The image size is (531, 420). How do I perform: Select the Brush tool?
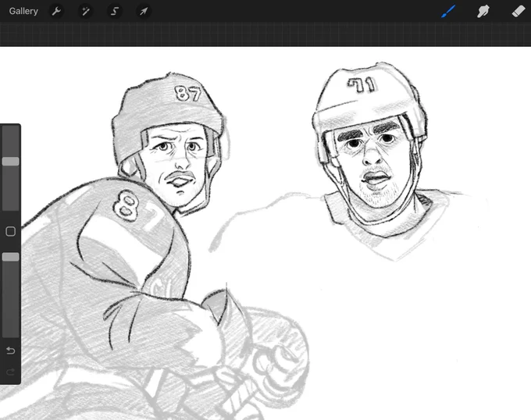(448, 11)
